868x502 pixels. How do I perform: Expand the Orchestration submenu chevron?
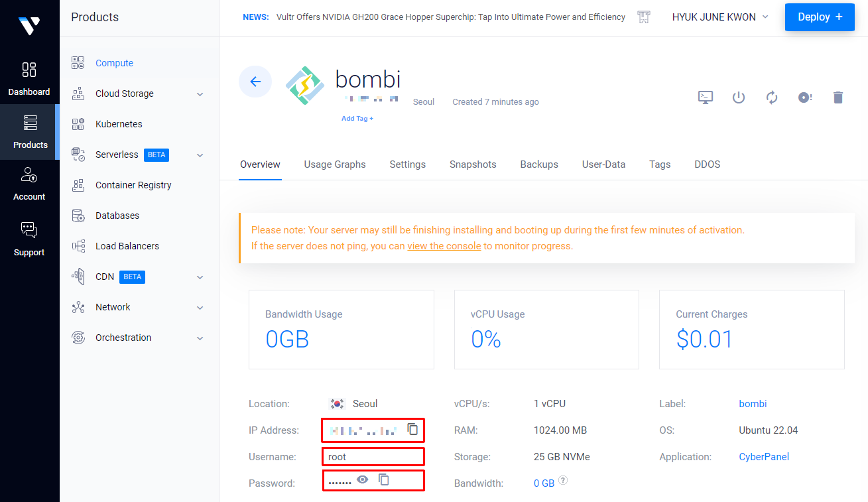point(200,338)
